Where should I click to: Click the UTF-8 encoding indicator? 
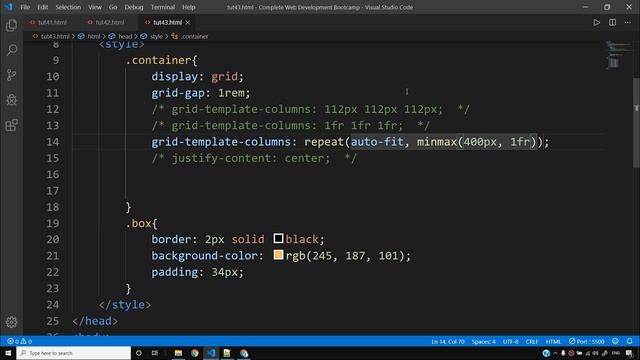510,341
